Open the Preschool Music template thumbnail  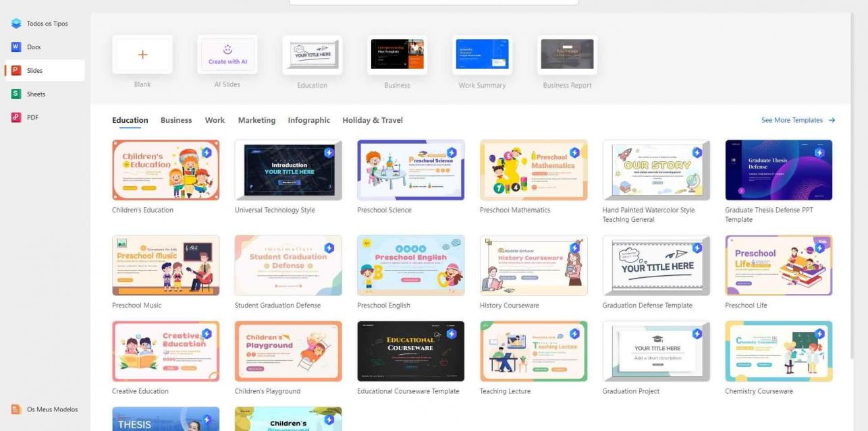[x=166, y=265]
